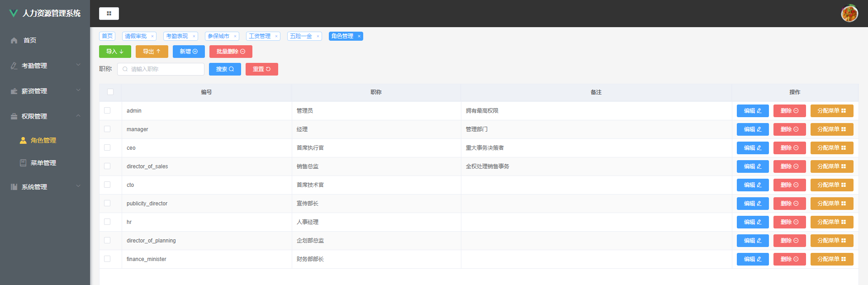The width and height of the screenshot is (868, 285).
Task: Expand the 考勤管理 sidebar menu
Action: 45,66
